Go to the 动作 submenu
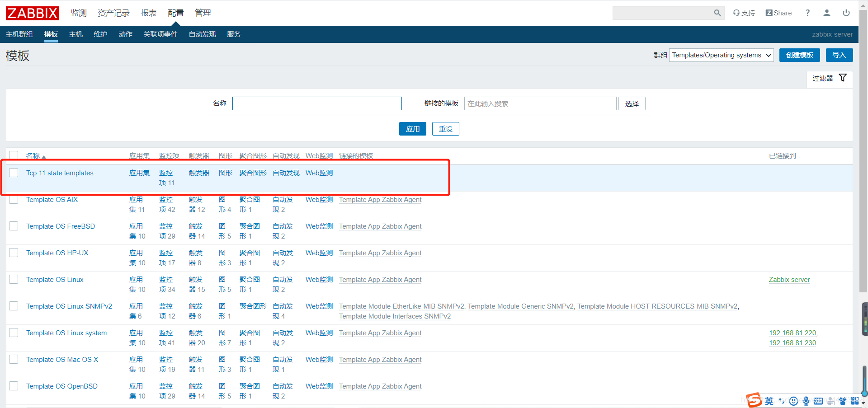The height and width of the screenshot is (408, 868). click(x=126, y=34)
